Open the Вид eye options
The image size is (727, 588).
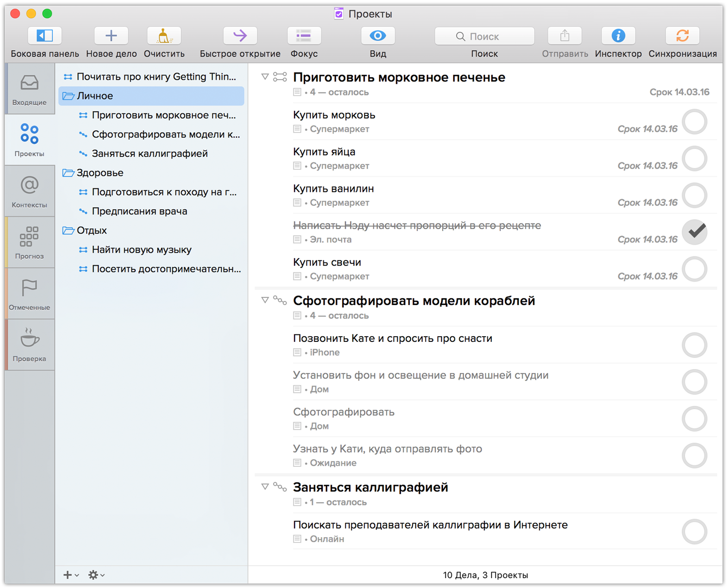(378, 36)
